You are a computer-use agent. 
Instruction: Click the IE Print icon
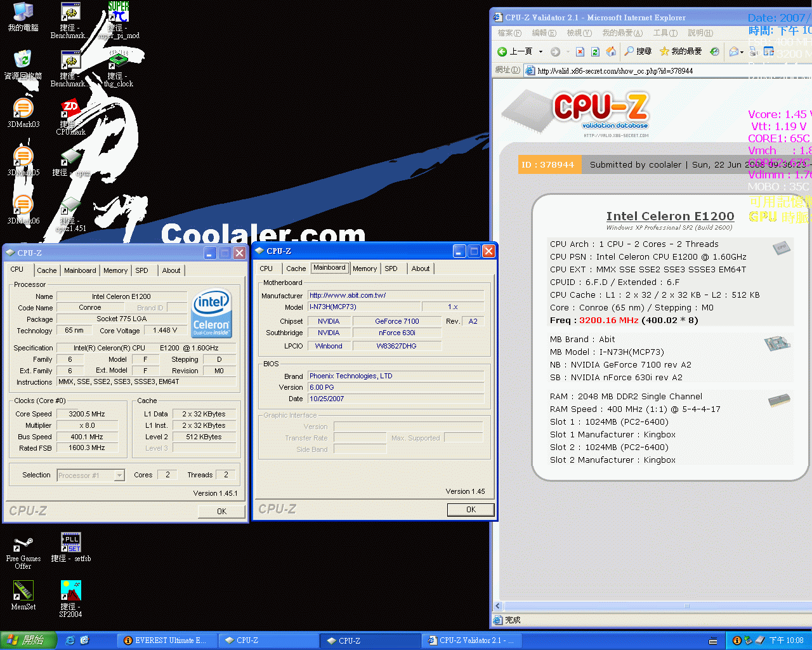click(754, 51)
